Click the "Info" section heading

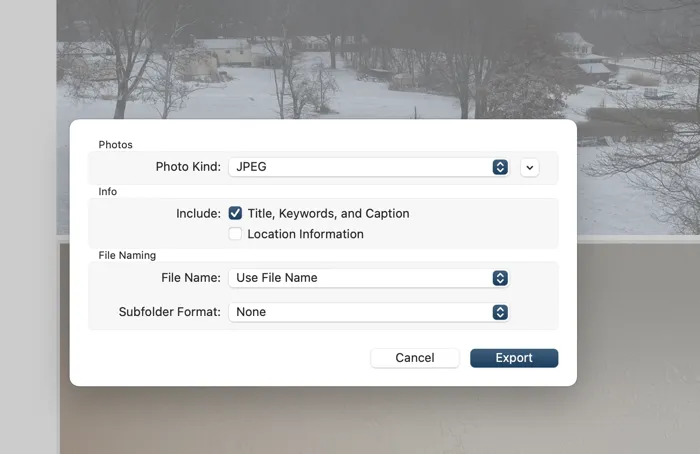[107, 191]
